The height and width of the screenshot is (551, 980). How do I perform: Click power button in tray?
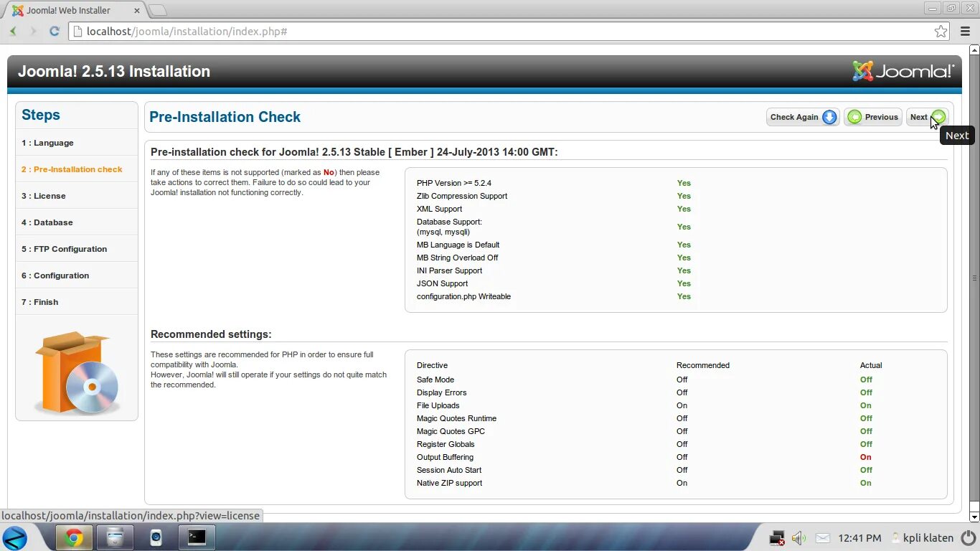(968, 537)
